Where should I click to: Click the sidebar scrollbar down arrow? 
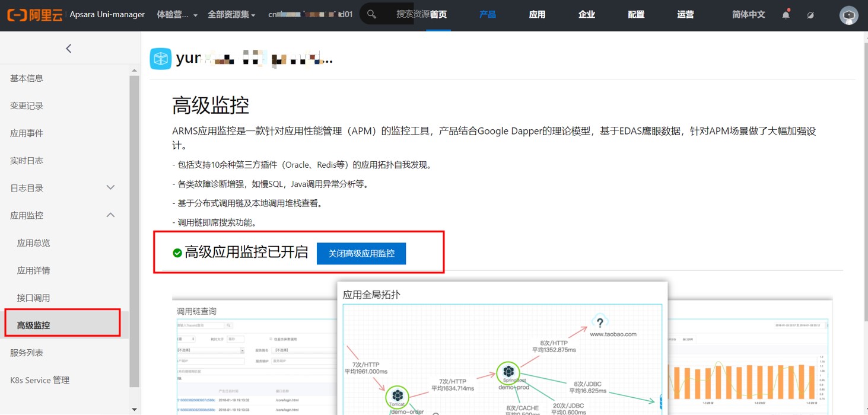click(134, 409)
